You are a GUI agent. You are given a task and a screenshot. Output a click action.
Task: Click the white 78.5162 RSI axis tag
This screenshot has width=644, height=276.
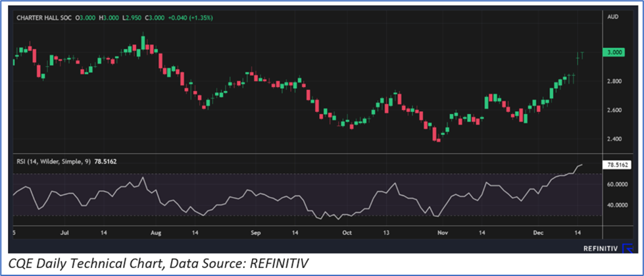pos(617,165)
